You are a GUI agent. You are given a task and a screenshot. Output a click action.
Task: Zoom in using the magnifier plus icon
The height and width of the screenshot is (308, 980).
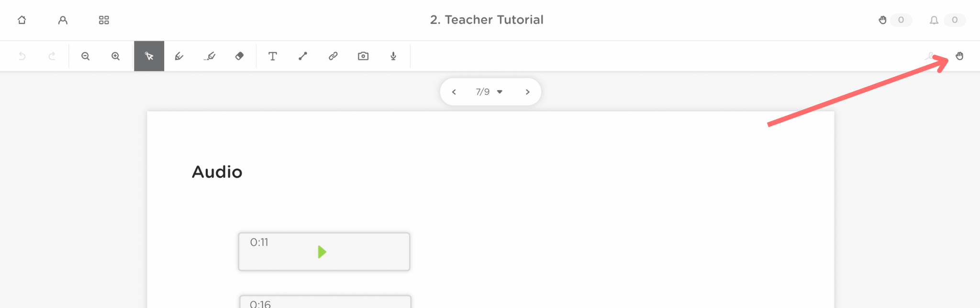[115, 56]
